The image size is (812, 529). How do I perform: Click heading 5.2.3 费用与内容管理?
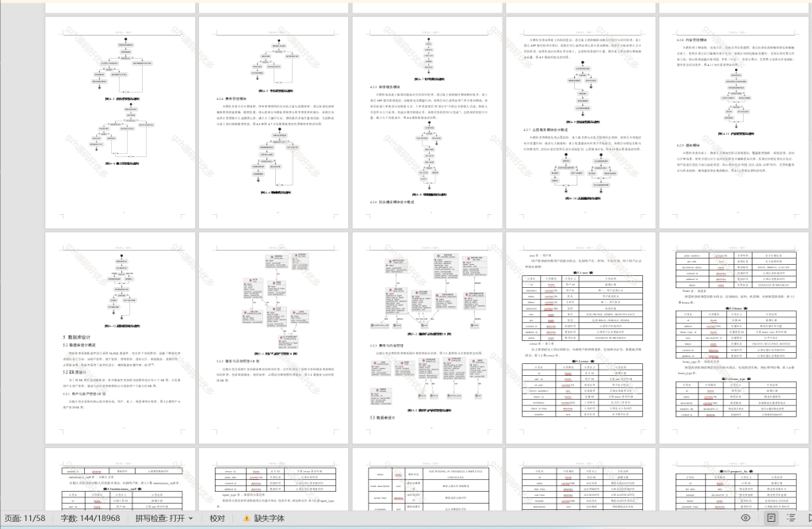pos(389,346)
